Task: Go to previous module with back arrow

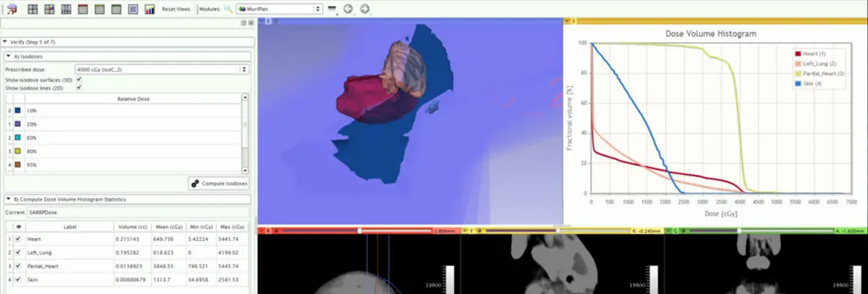Action: click(348, 9)
